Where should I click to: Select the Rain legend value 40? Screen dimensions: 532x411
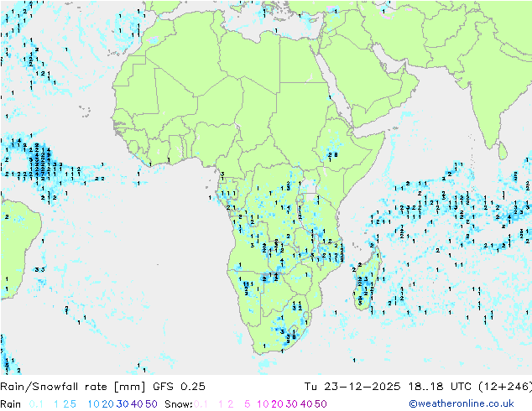tap(137, 404)
